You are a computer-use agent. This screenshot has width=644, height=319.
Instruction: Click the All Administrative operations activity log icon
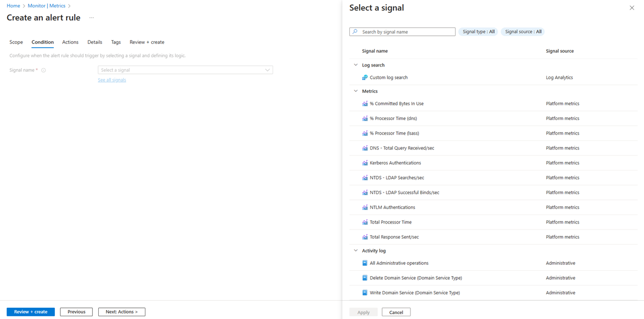365,263
